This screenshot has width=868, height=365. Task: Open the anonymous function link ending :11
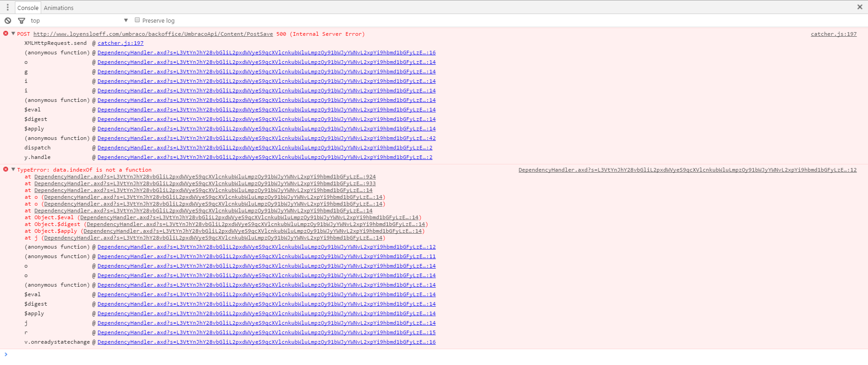pos(266,256)
